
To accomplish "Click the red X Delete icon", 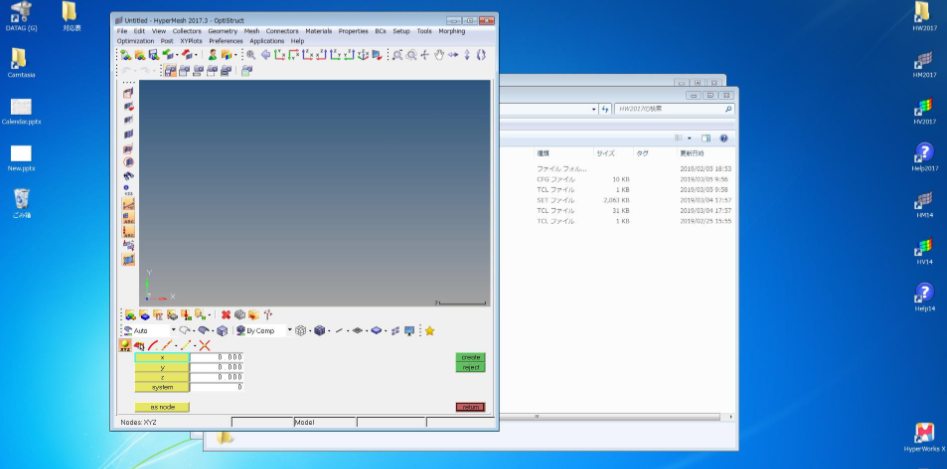I will pyautogui.click(x=226, y=314).
